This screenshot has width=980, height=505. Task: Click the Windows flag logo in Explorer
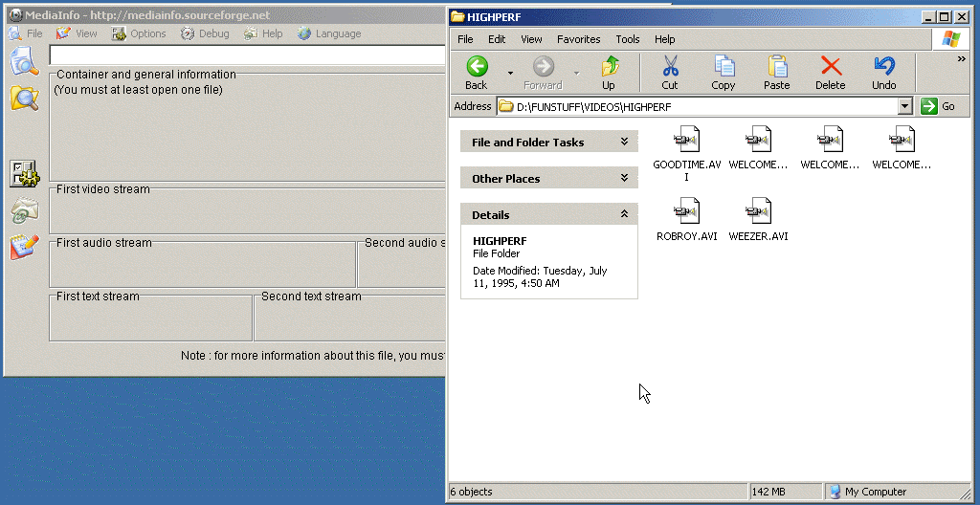pos(951,39)
